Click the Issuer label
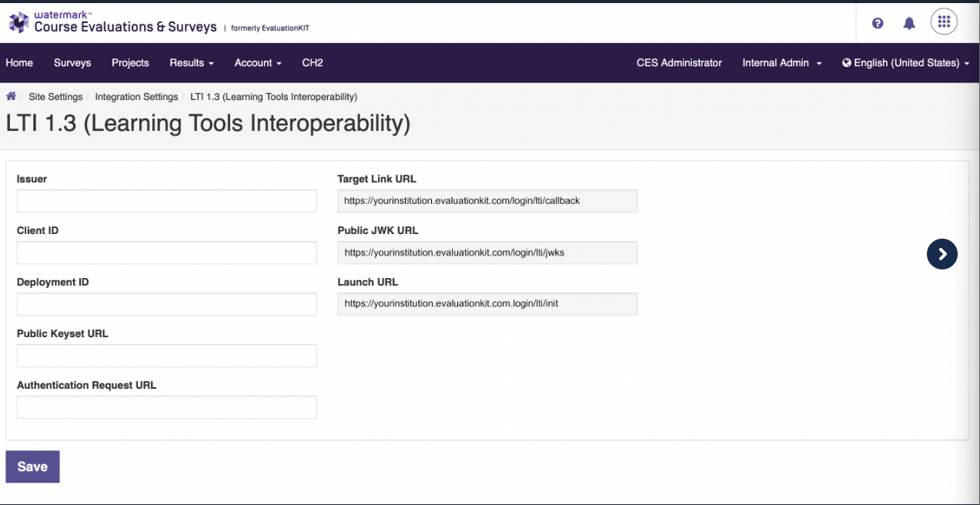 click(x=32, y=179)
